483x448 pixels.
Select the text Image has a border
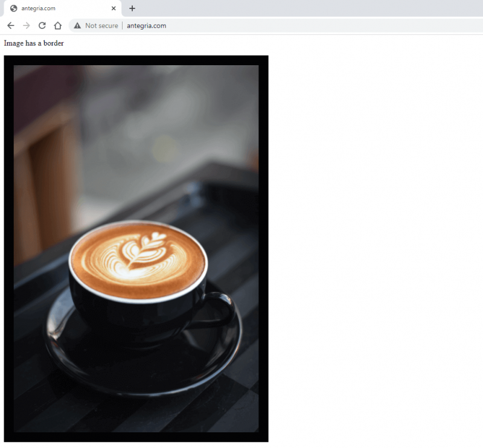tap(33, 43)
